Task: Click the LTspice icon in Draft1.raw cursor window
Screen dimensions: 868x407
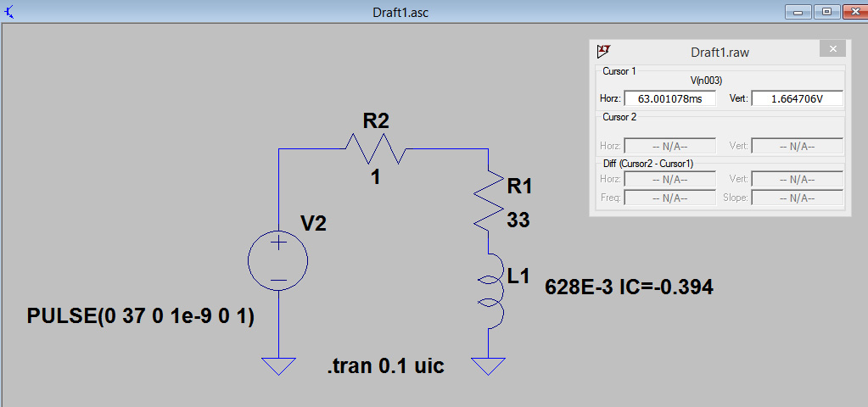Action: [x=602, y=52]
